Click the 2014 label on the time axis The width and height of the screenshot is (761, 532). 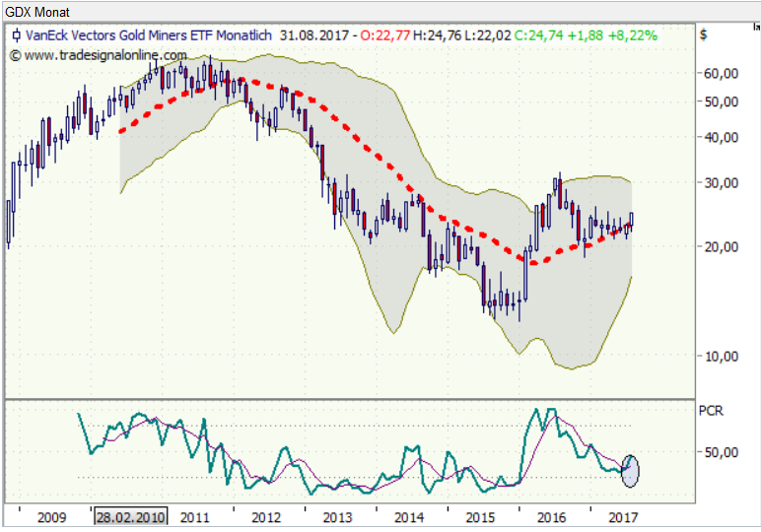[409, 517]
